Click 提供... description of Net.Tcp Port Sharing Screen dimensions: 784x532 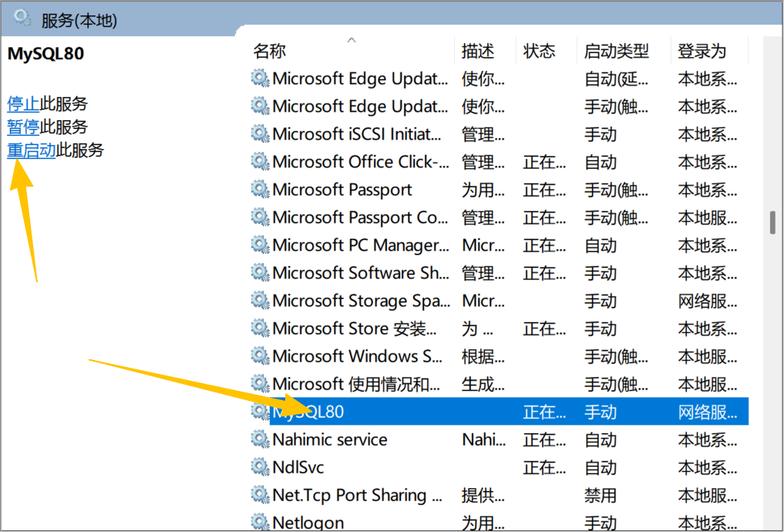tap(483, 495)
